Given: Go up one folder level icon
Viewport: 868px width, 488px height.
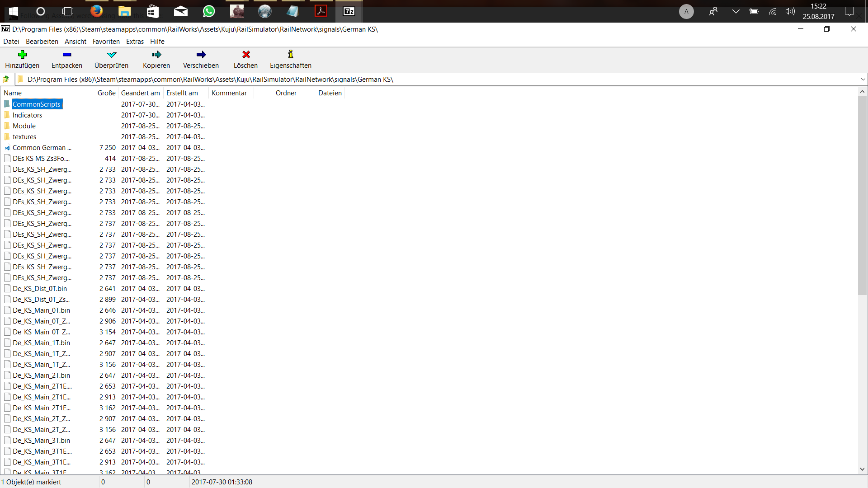Looking at the screenshot, I should (6, 80).
